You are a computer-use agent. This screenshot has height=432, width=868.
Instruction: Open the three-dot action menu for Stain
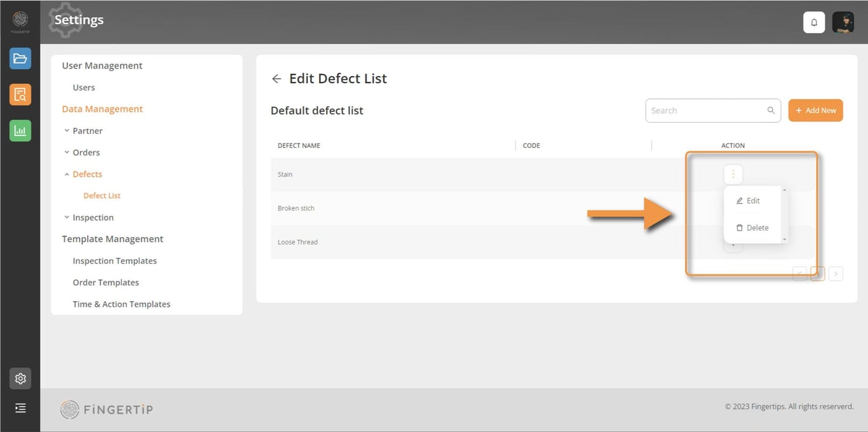(x=733, y=174)
